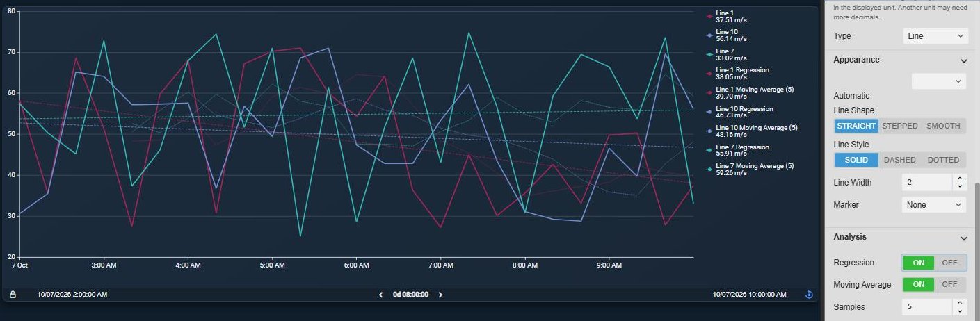Image resolution: width=980 pixels, height=321 pixels.
Task: Turn Regression OFF
Action: click(x=949, y=263)
